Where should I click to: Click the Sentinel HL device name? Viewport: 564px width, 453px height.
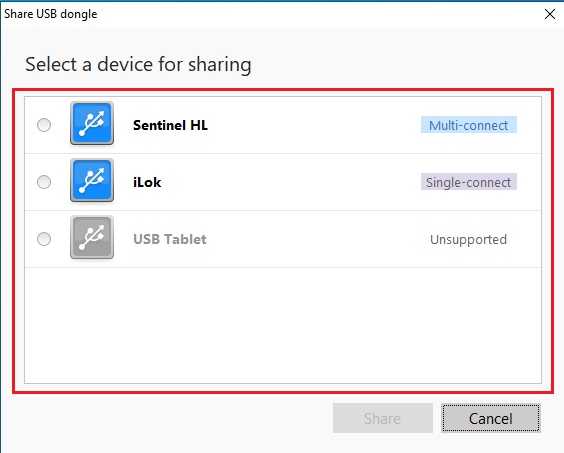(170, 125)
